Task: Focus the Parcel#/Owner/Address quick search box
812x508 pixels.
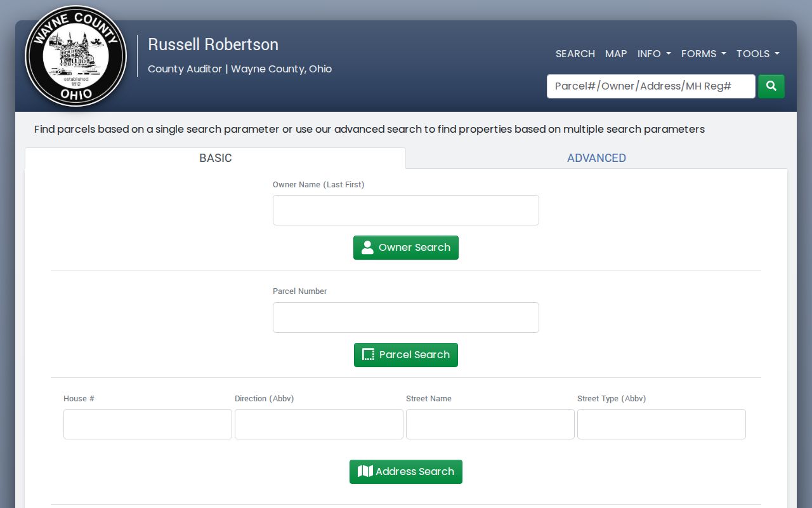Action: (x=651, y=86)
